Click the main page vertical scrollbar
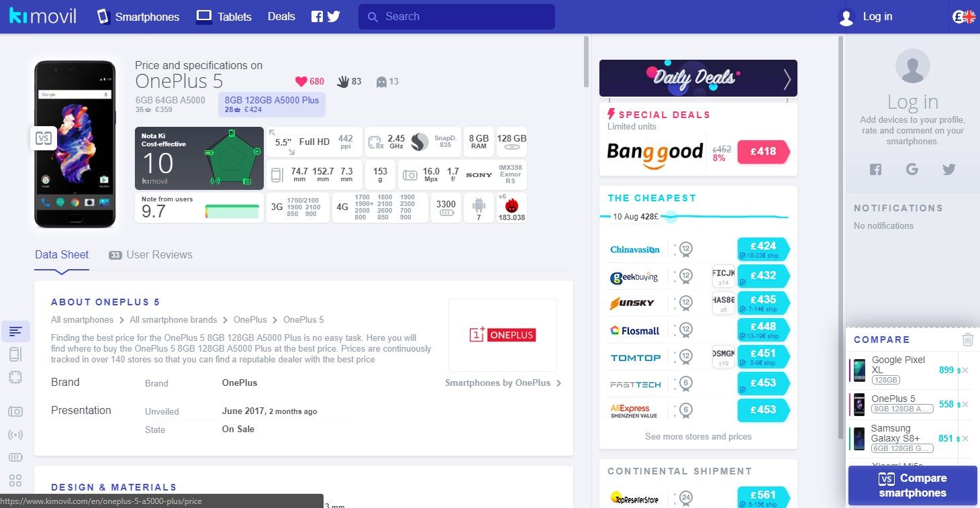 point(586,62)
